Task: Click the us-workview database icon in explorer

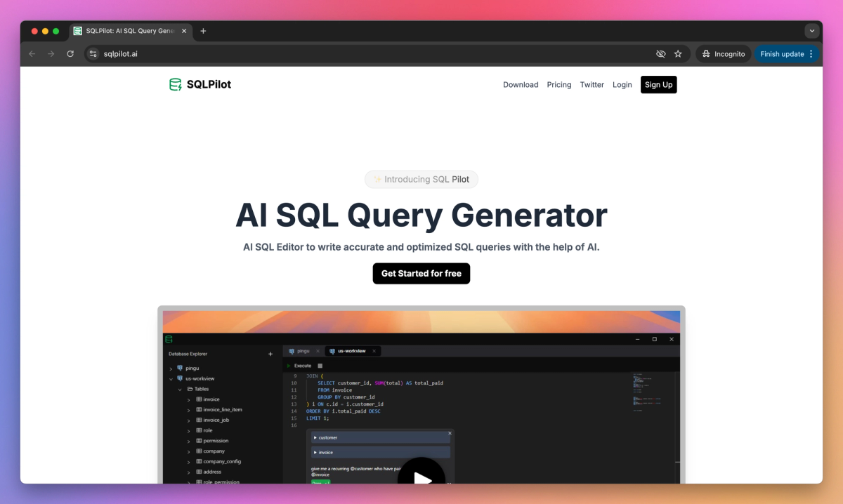Action: coord(180,378)
